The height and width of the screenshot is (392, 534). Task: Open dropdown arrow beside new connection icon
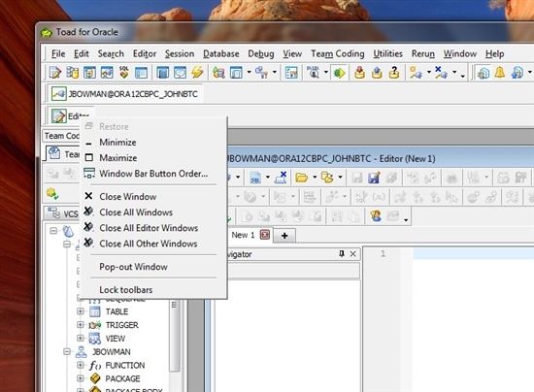click(x=429, y=73)
